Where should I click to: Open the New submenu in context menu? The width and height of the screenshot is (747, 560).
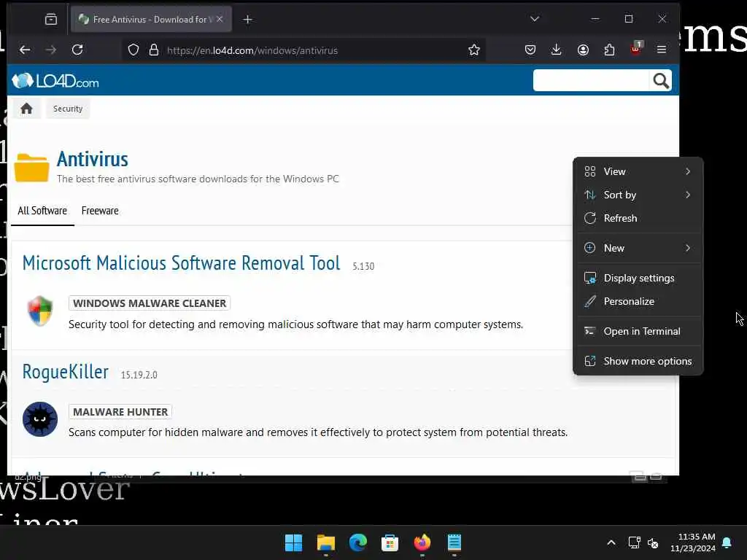click(638, 248)
